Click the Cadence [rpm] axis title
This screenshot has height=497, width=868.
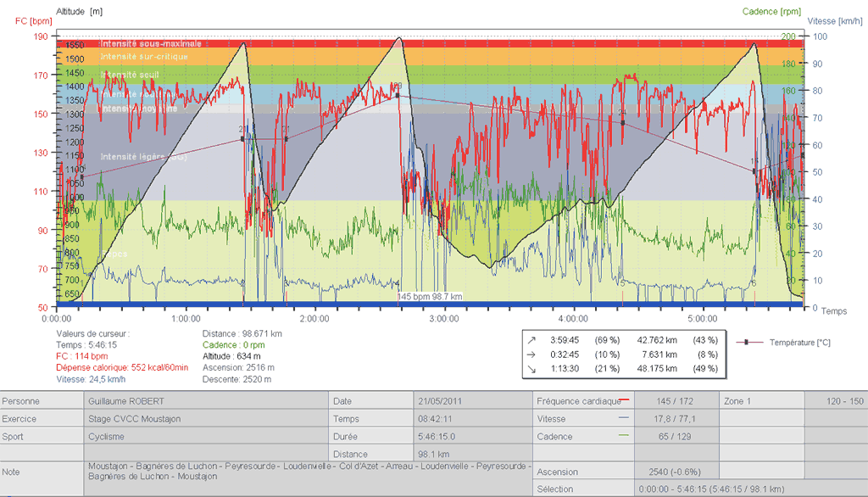pos(771,11)
